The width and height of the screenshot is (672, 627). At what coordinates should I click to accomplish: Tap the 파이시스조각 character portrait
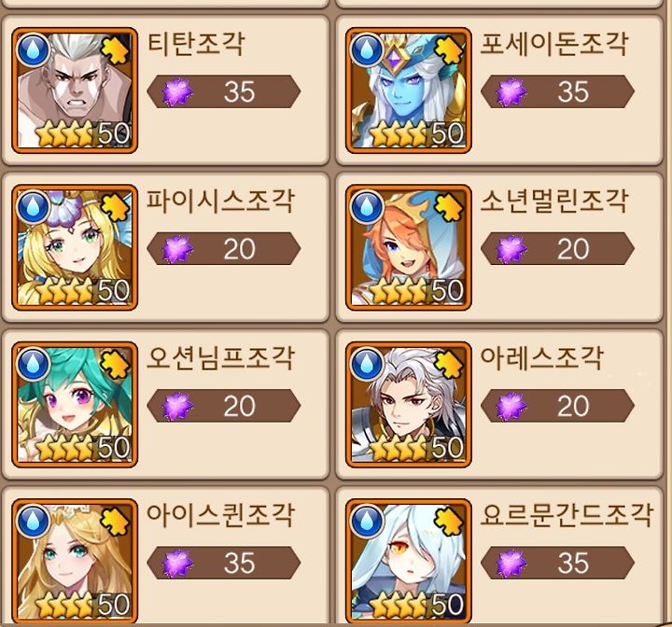(x=75, y=247)
